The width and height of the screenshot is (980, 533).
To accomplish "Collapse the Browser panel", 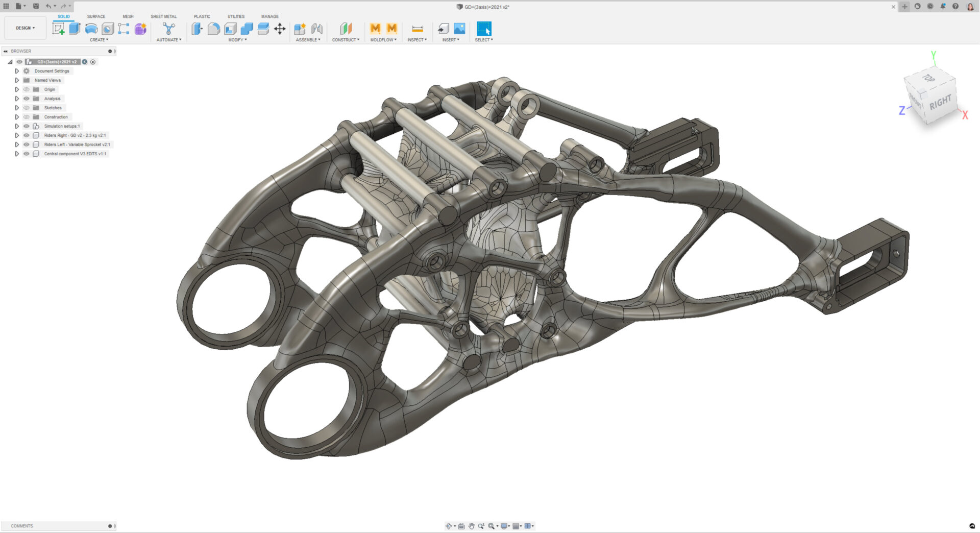I will pyautogui.click(x=6, y=51).
